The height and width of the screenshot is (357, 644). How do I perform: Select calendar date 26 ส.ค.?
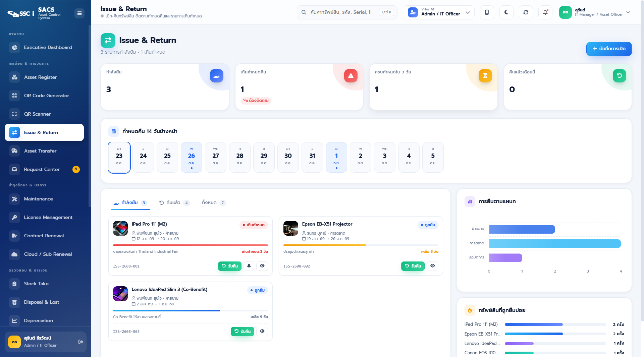(192, 157)
